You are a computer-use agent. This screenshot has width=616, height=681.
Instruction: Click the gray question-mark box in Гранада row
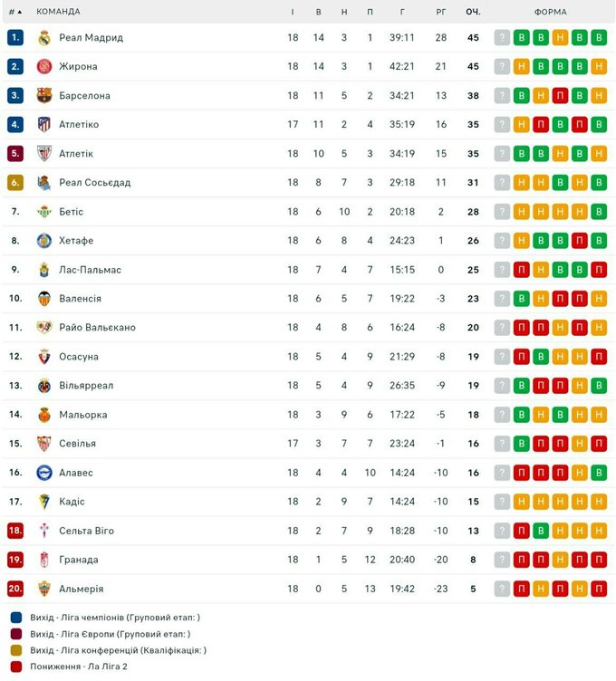coord(502,560)
